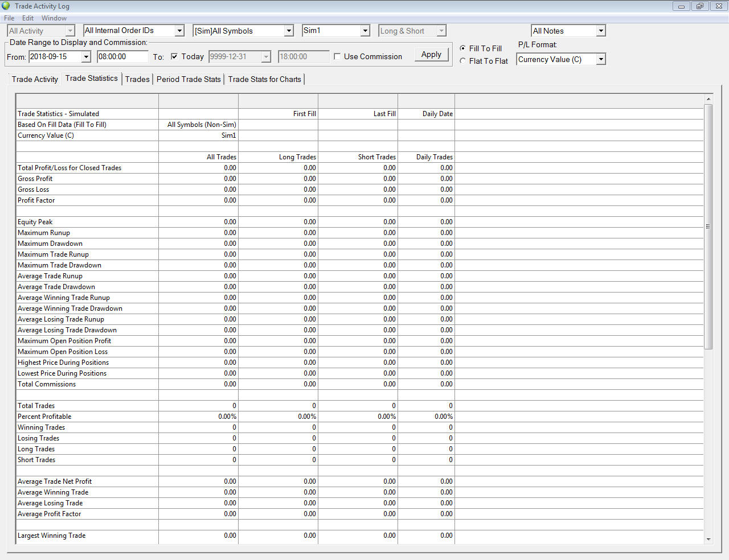Click the 'Percent Profitable' row label
Viewport: 729px width, 560px height.
click(44, 417)
